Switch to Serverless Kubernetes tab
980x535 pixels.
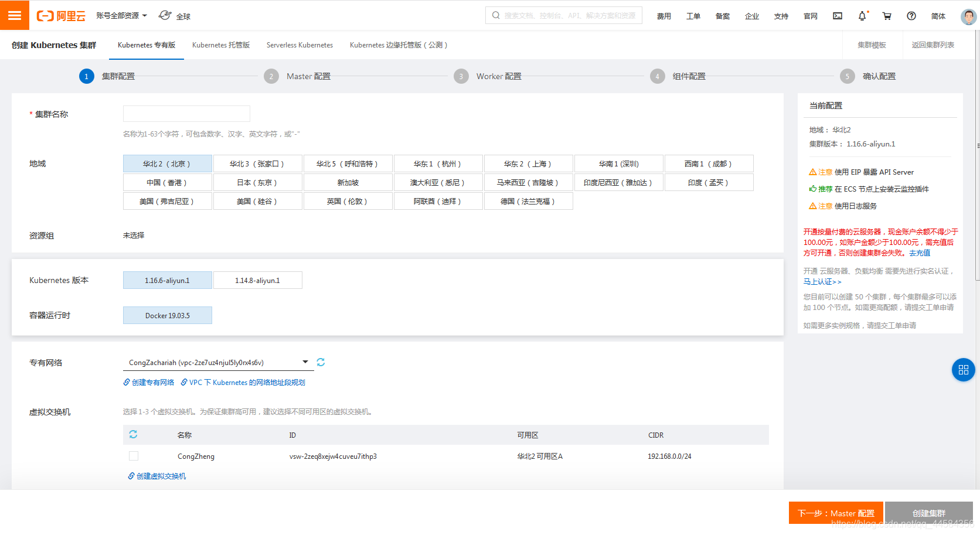[300, 45]
